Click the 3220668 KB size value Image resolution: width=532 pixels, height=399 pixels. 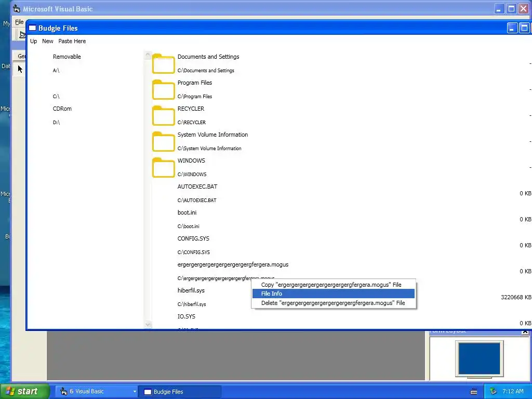[x=516, y=297]
